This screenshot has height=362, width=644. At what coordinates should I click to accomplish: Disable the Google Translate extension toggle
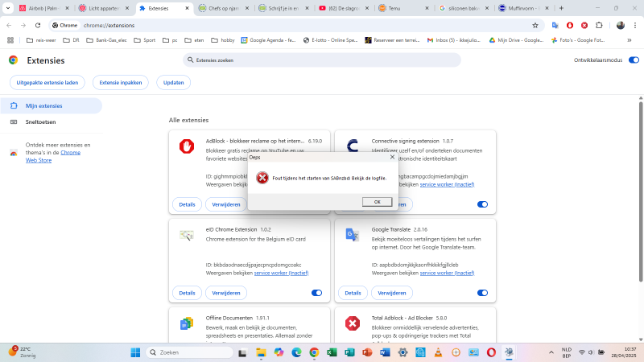[482, 293]
